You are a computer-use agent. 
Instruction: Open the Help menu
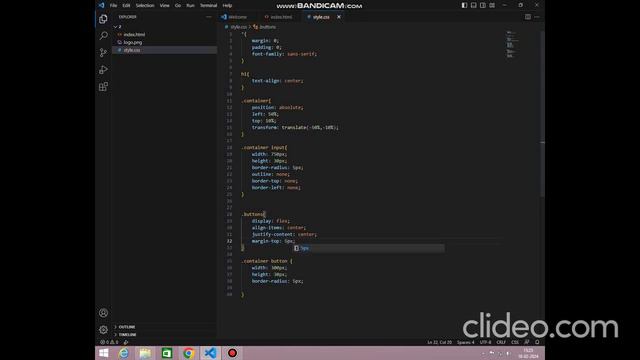pyautogui.click(x=227, y=5)
